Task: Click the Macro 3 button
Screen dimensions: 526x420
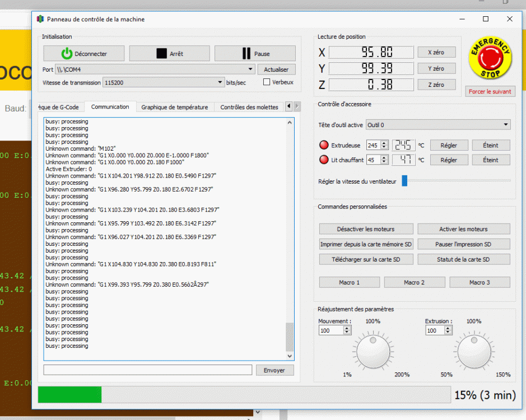Action: click(480, 282)
